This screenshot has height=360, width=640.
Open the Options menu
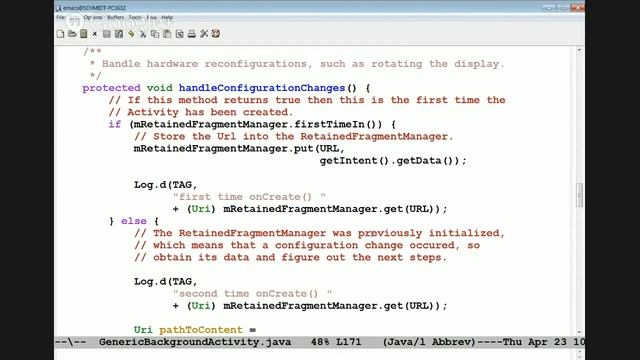pyautogui.click(x=93, y=18)
